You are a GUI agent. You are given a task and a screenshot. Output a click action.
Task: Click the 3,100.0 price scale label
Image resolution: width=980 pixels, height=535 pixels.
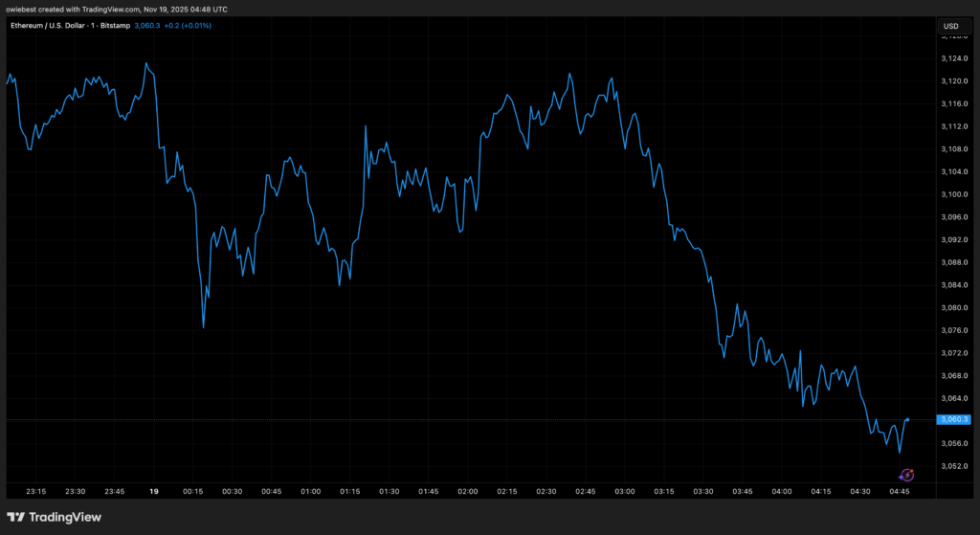pyautogui.click(x=955, y=194)
